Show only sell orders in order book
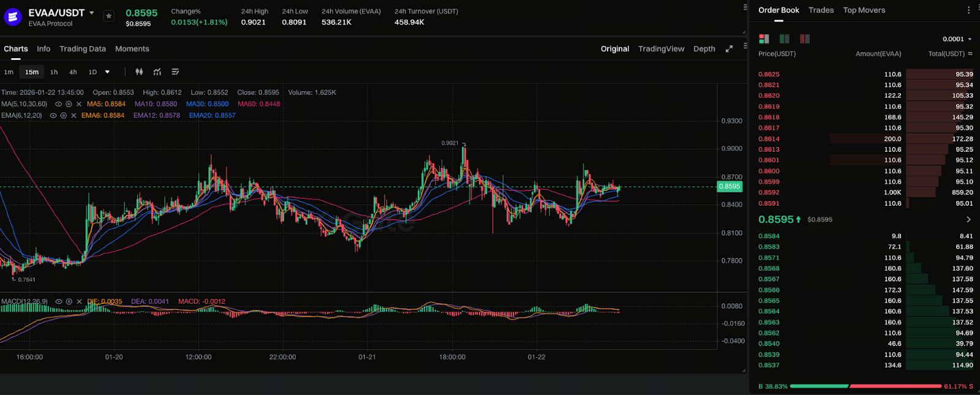Image resolution: width=980 pixels, height=395 pixels. (805, 39)
